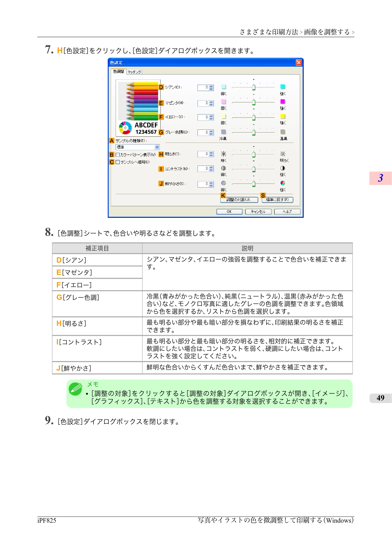The width and height of the screenshot is (392, 554).
Task: Click the ヘルプ button
Action: click(x=287, y=212)
